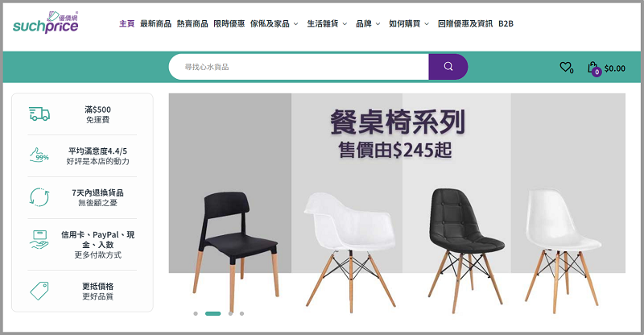Click the suchprice logo
This screenshot has width=644, height=335.
pos(45,23)
